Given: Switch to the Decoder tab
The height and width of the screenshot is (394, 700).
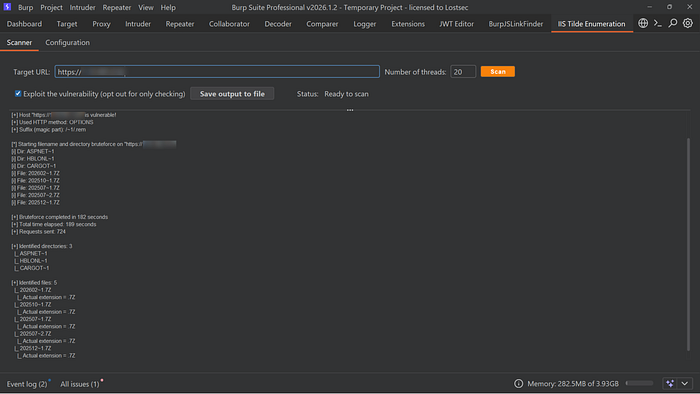Looking at the screenshot, I should click(x=278, y=24).
